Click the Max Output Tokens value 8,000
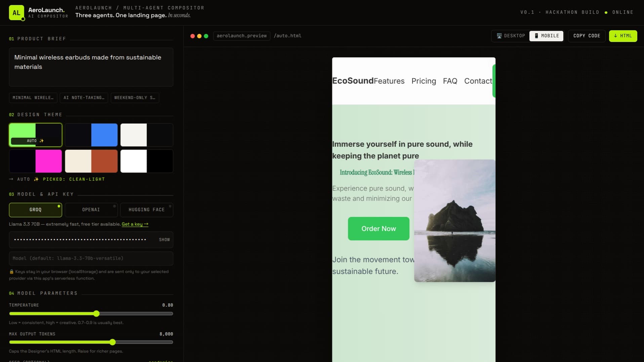 click(x=166, y=334)
